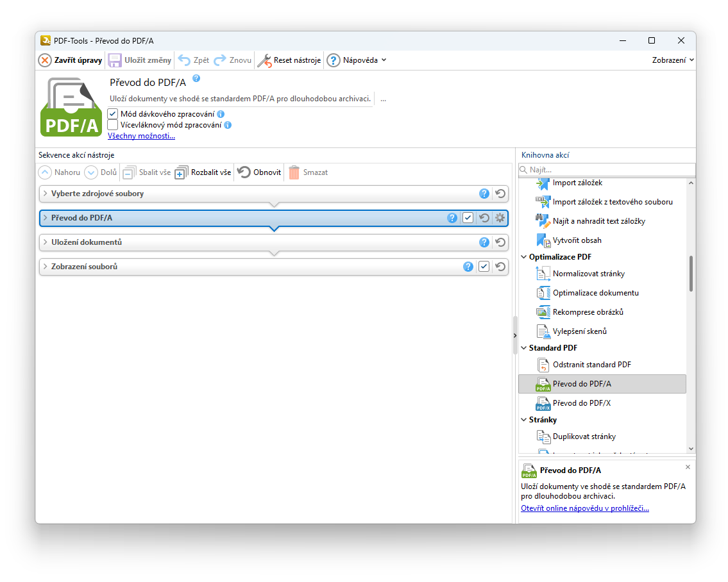Reset the Zobrazení souborů step
Screen dimensions: 728x582
[500, 267]
